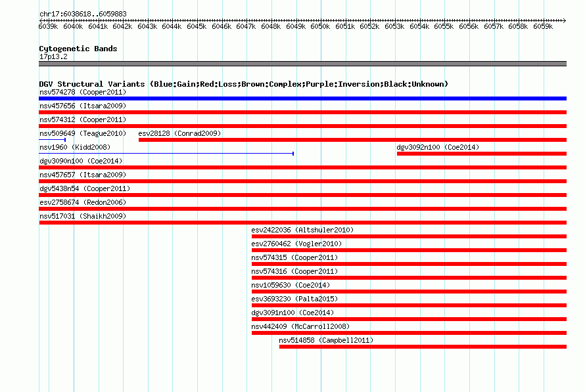Click esv3693230 (Palta2015) label
585x392 pixels.
[x=294, y=299]
